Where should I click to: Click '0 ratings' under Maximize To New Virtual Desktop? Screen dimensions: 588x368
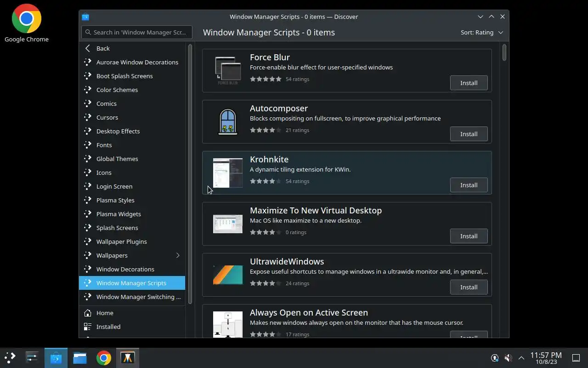click(296, 232)
